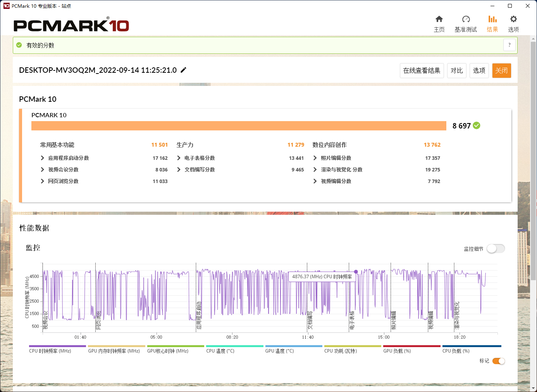Click the pencil icon to rename the result
Viewport: 537px width, 392px height.
click(184, 70)
